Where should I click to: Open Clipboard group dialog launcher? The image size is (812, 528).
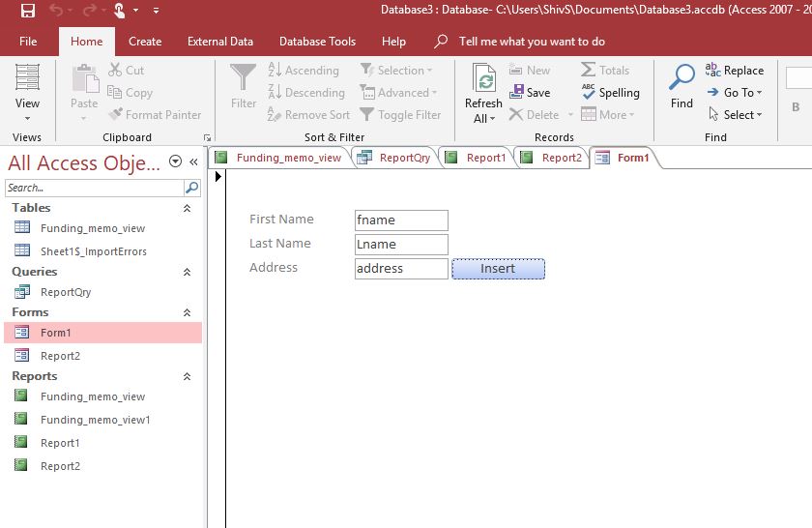[207, 137]
